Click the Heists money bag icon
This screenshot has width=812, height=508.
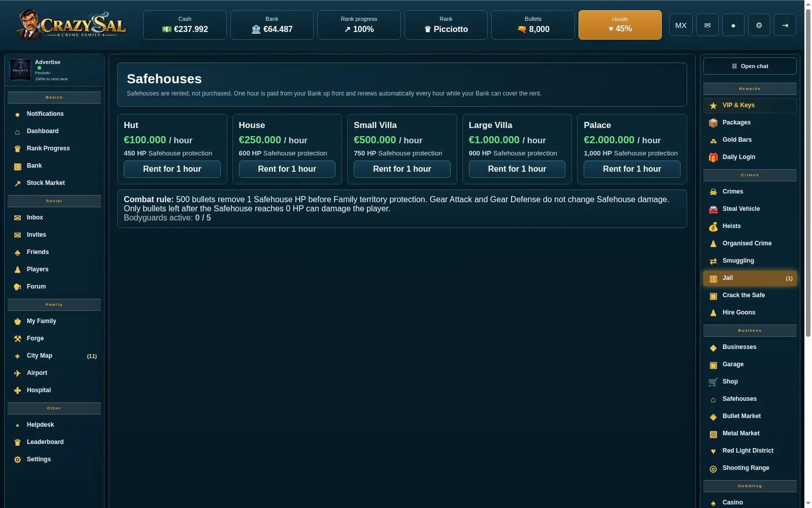pyautogui.click(x=713, y=227)
